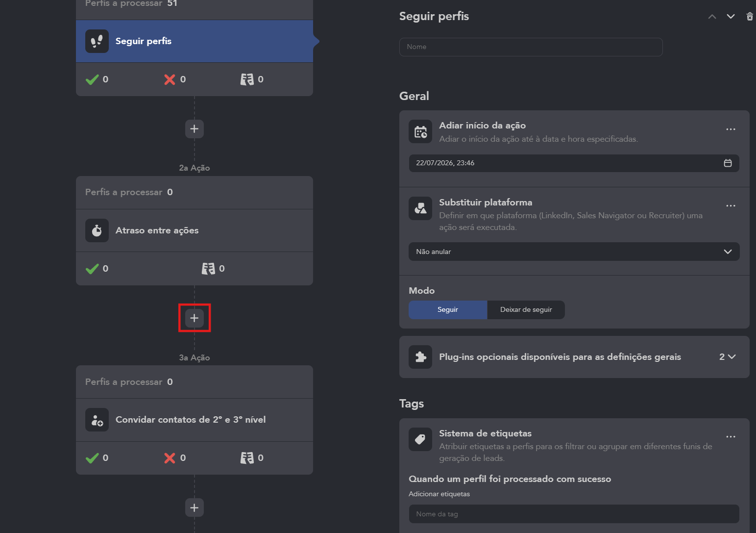This screenshot has height=533, width=756.
Task: Select the Seguir mode option
Action: pos(448,310)
